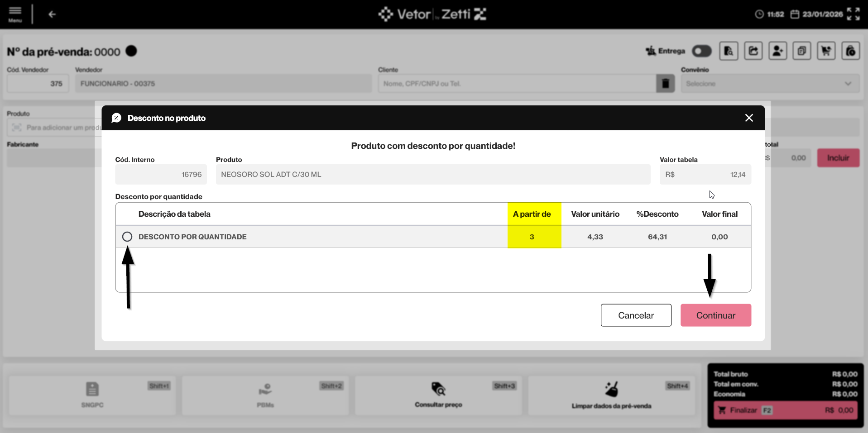Screen dimensions: 868x433
Task: Click the Vetor Zetti logo
Action: pyautogui.click(x=432, y=14)
